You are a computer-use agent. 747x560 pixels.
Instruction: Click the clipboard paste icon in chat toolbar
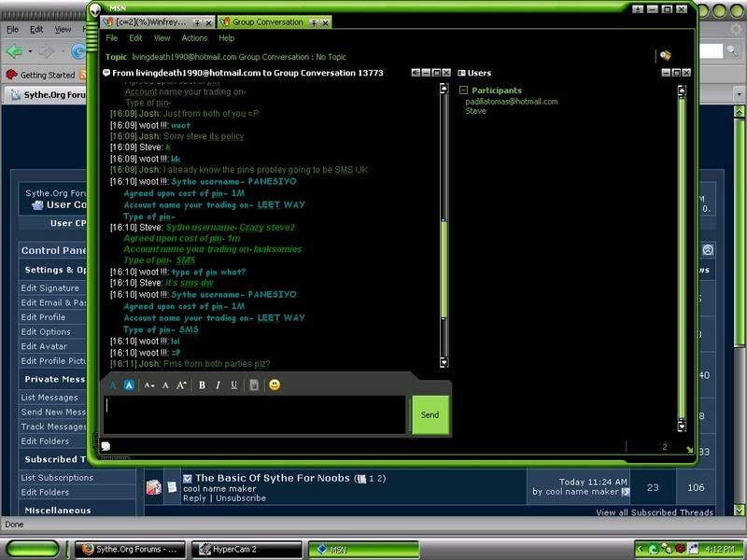point(254,385)
